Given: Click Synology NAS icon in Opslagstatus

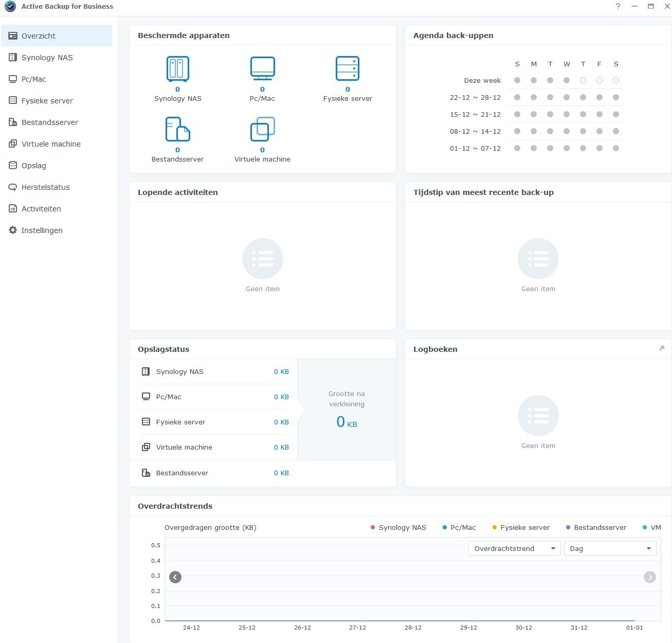Looking at the screenshot, I should click(x=146, y=371).
